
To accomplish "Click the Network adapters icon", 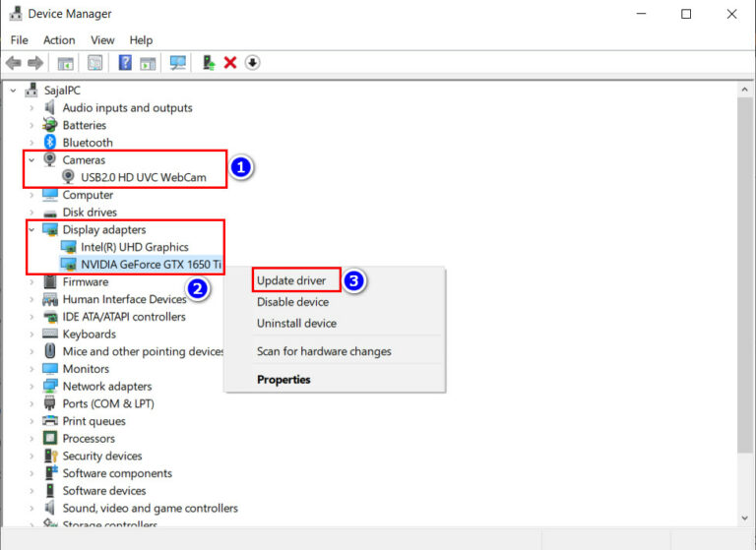I will click(x=50, y=386).
